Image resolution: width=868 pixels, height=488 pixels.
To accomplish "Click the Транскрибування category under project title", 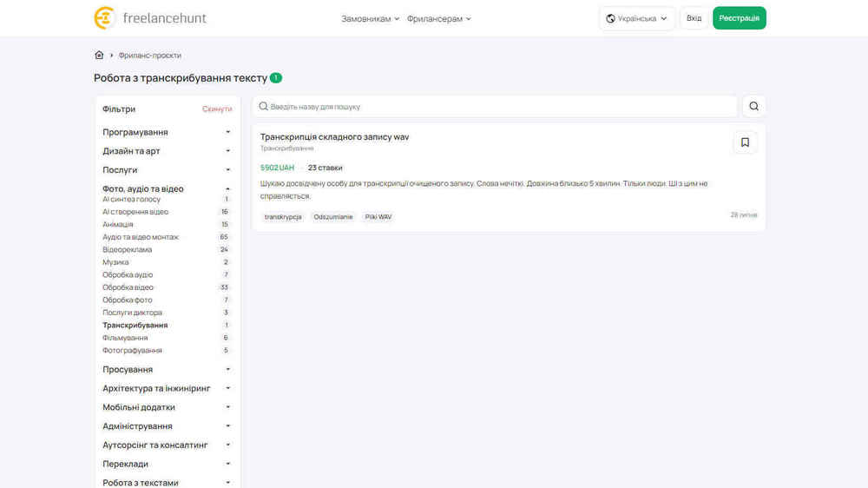I will click(x=286, y=148).
